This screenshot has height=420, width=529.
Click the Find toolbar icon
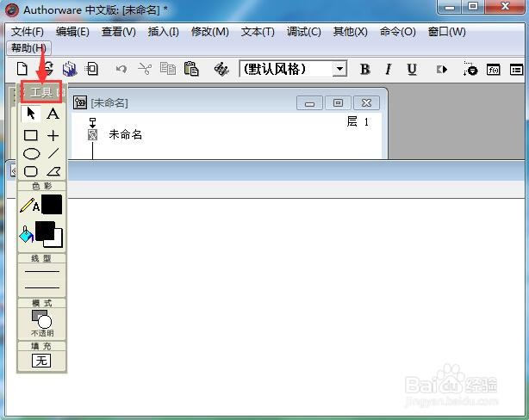coord(221,69)
